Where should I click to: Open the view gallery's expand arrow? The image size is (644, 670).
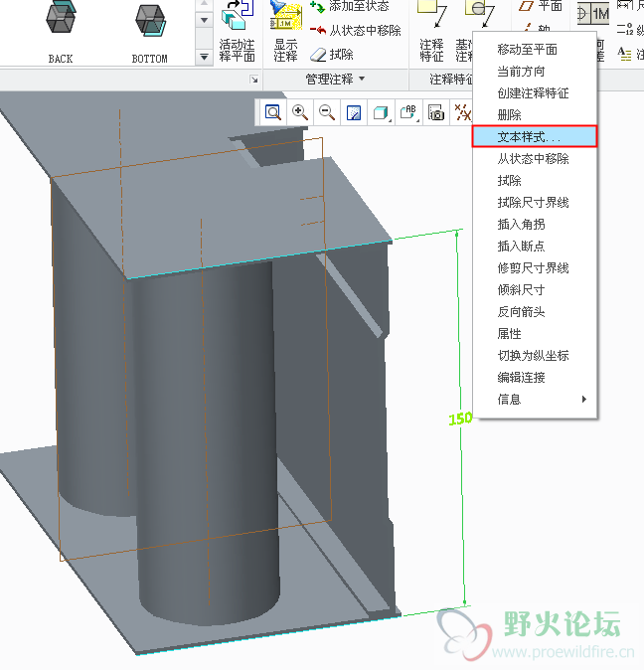tap(204, 57)
